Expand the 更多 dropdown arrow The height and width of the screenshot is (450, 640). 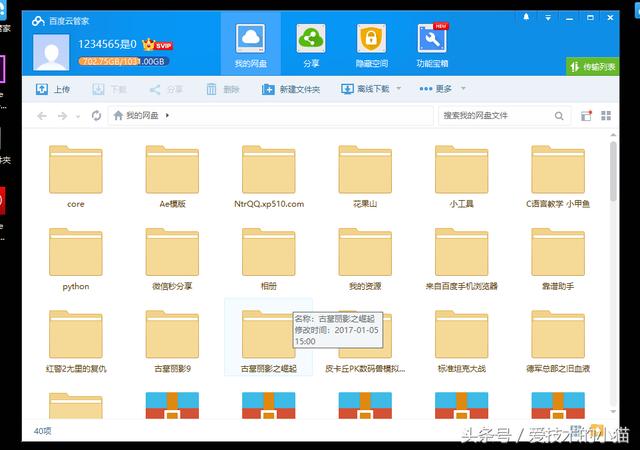(463, 88)
